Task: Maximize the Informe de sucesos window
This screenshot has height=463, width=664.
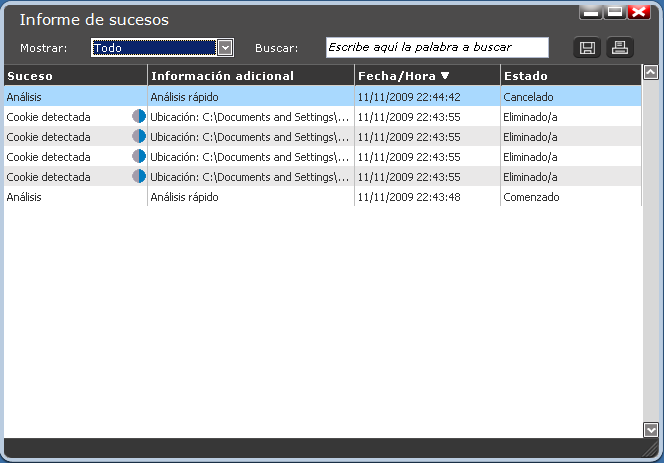Action: 615,13
